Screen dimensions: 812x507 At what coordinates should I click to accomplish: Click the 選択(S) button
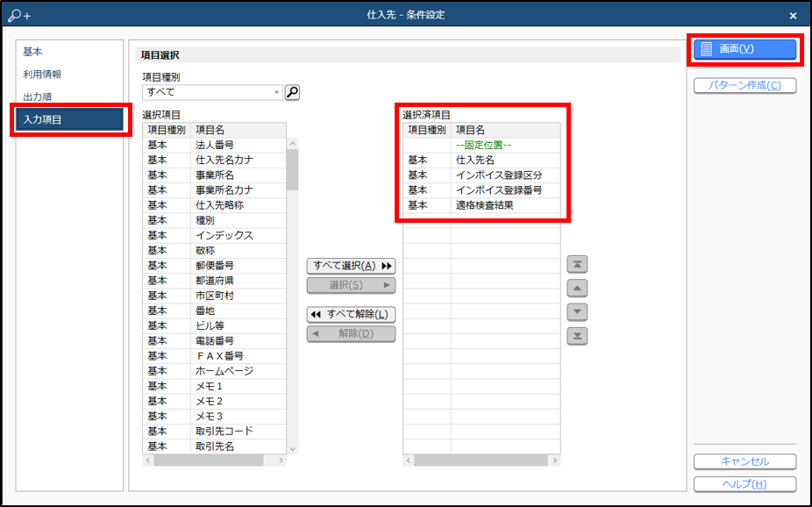[351, 285]
